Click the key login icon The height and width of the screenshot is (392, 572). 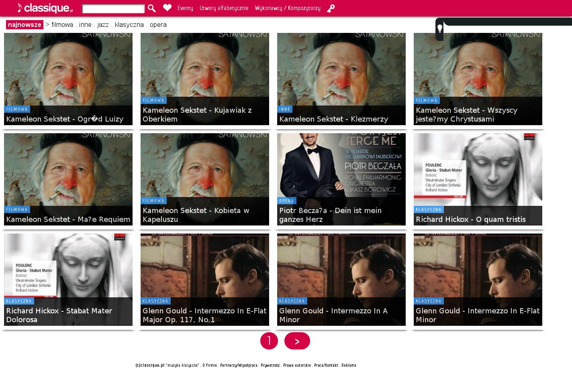[331, 8]
